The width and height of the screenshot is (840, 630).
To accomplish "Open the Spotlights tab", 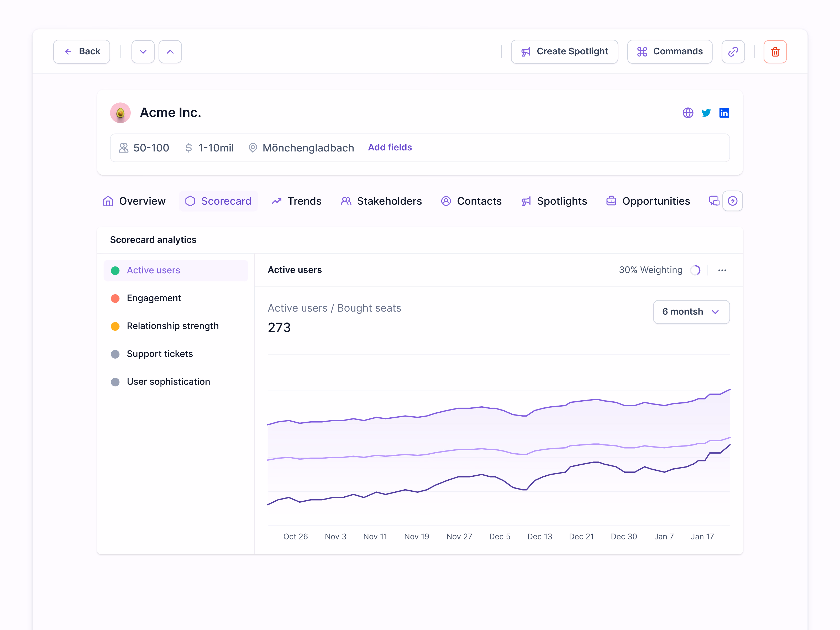I will 554,201.
